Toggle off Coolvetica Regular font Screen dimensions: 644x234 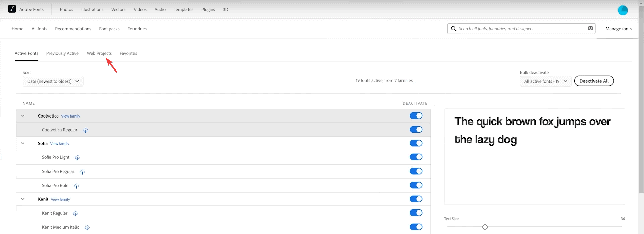[x=416, y=130]
